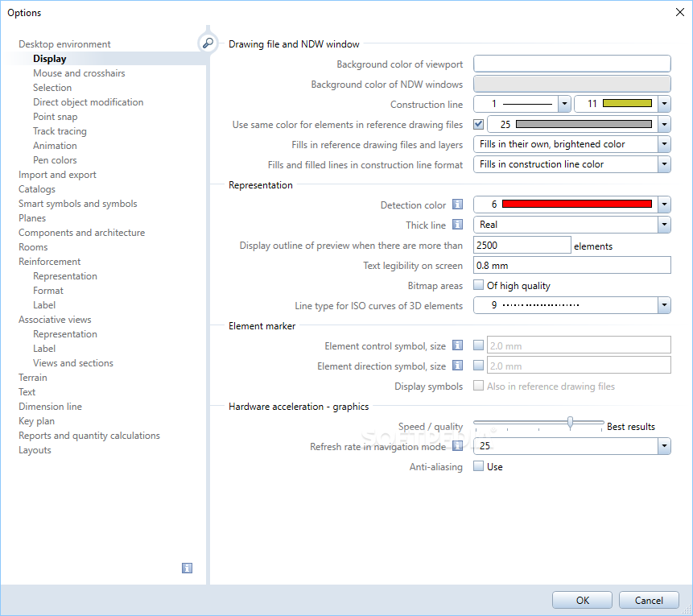Open Layouts category

(35, 450)
